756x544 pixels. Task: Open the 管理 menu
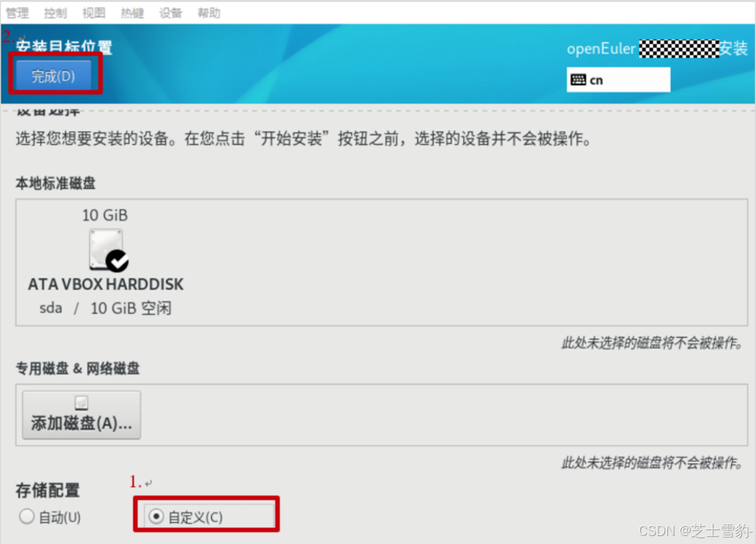tap(17, 13)
